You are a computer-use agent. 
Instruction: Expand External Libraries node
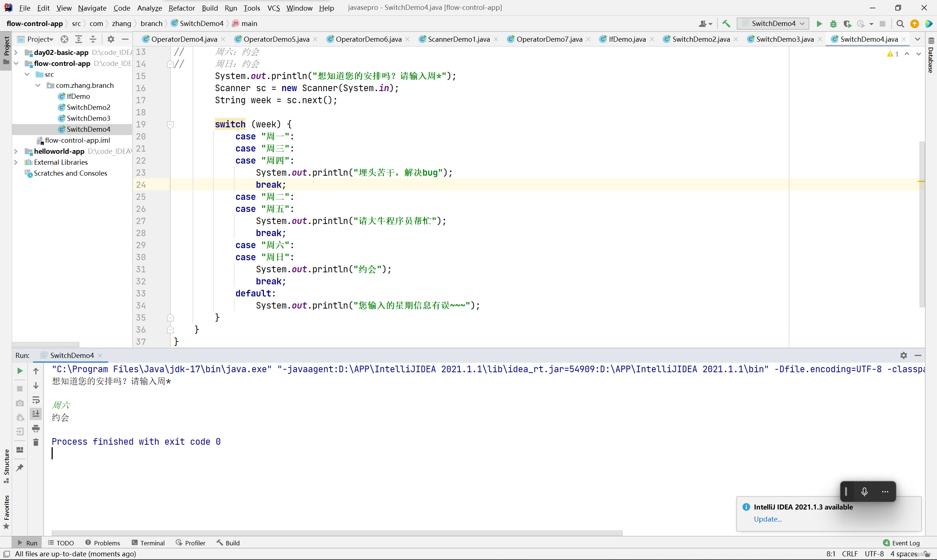[x=16, y=162]
